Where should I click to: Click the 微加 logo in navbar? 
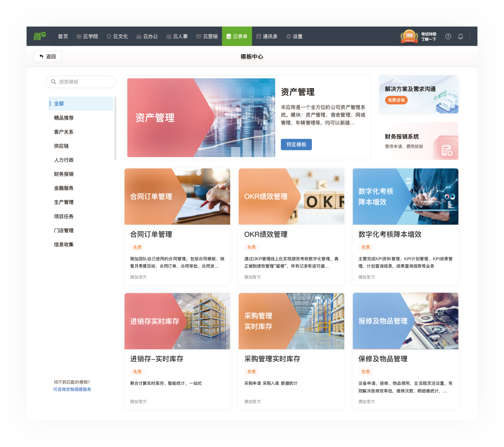click(40, 36)
